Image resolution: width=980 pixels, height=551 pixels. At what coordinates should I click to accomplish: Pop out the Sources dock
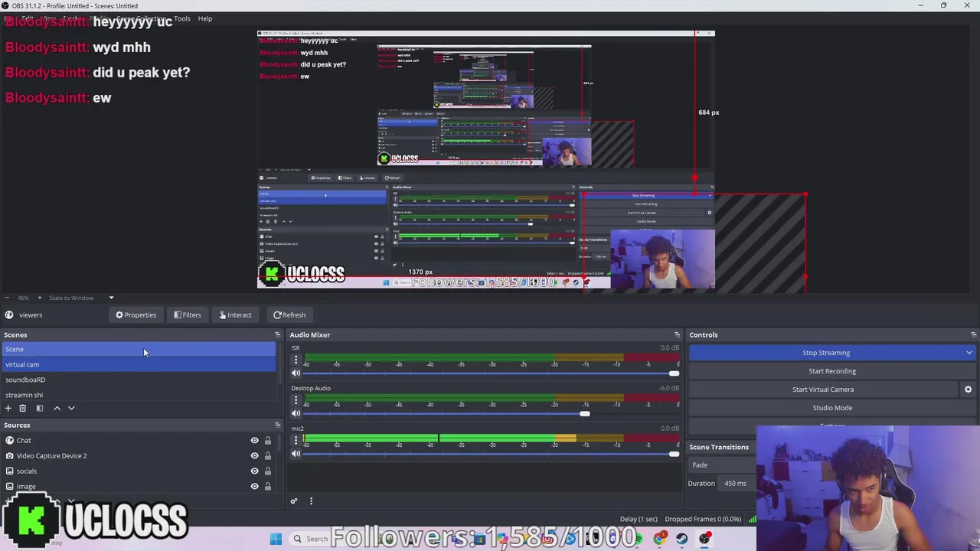coord(277,425)
